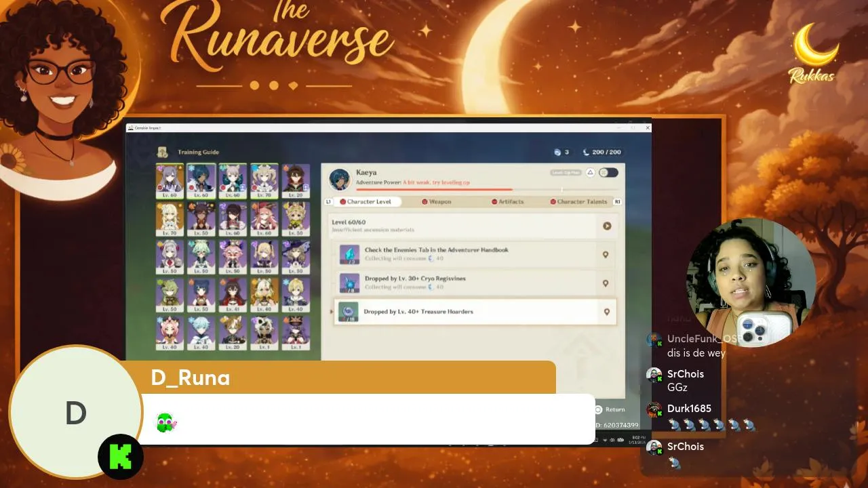868x488 pixels.
Task: Click the Level 60/60 ascension row
Action: pyautogui.click(x=472, y=226)
